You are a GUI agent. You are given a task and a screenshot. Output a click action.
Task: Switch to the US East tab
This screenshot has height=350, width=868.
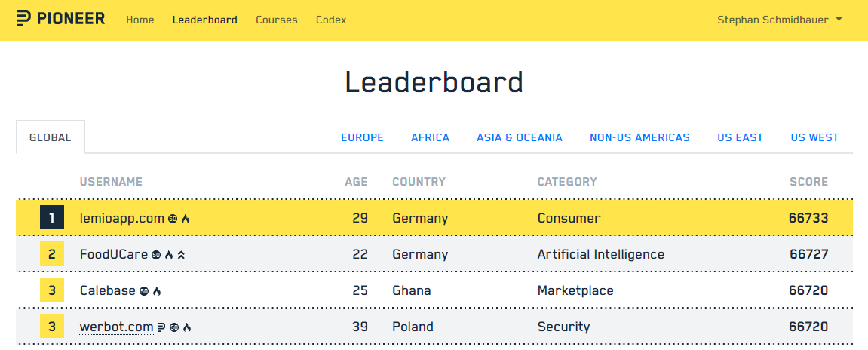click(740, 137)
